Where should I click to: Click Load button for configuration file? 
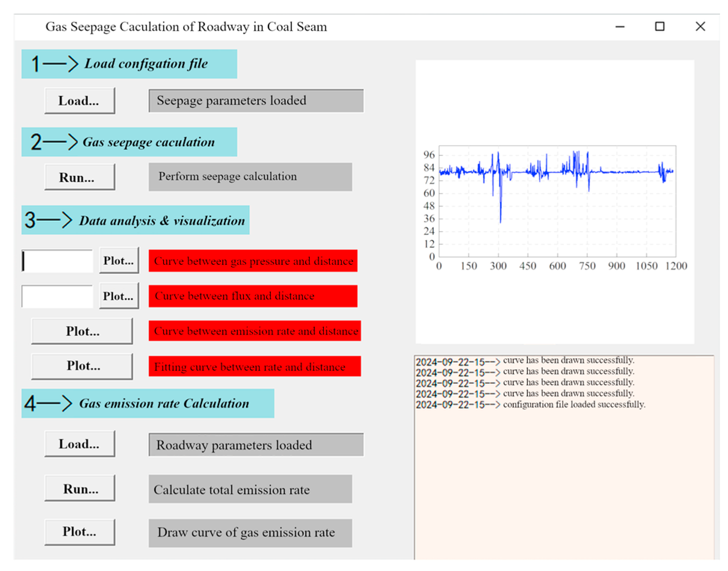click(x=79, y=100)
